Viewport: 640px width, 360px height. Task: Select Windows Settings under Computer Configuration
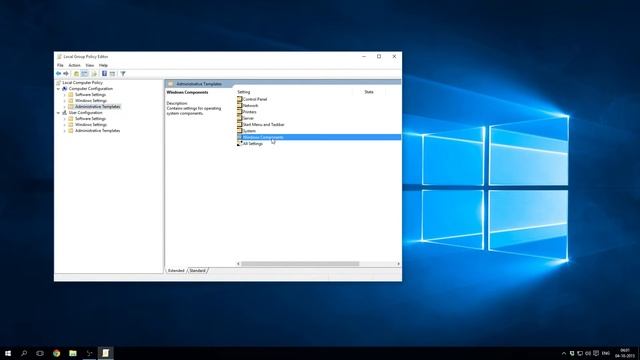point(91,100)
